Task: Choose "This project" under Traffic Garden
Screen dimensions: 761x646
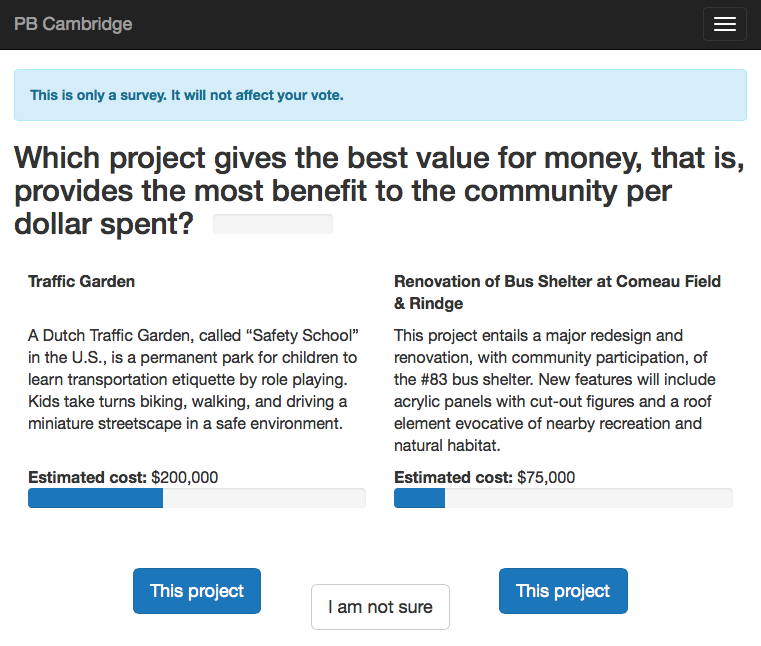Action: 197,591
